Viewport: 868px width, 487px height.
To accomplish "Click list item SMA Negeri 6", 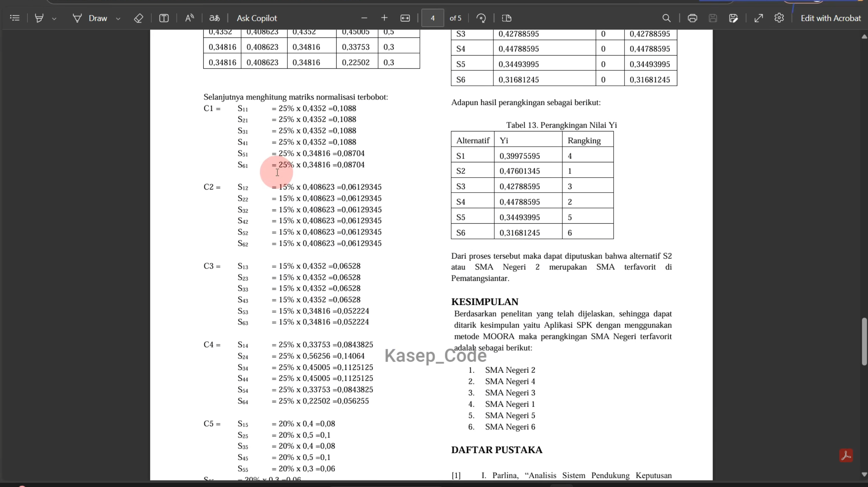I will click(510, 427).
